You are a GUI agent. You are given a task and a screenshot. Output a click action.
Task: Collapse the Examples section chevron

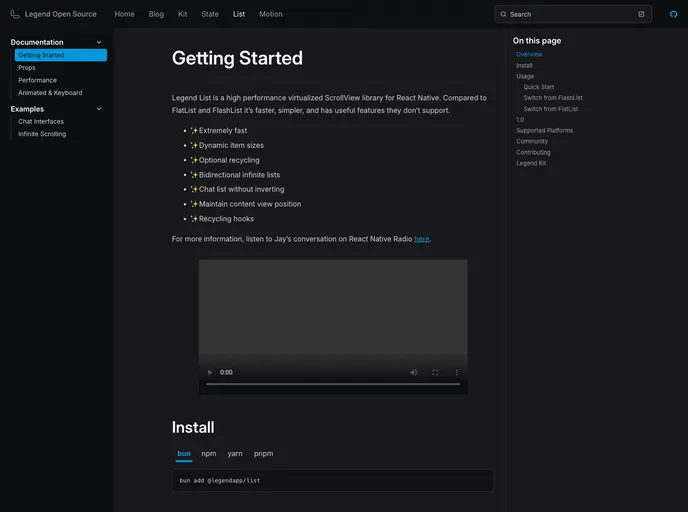[x=99, y=109]
